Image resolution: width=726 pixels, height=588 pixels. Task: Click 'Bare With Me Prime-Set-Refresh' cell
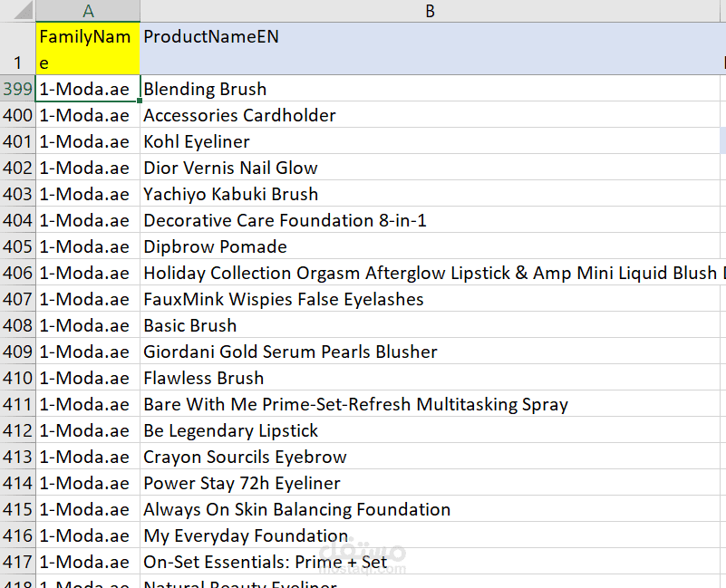pyautogui.click(x=430, y=404)
